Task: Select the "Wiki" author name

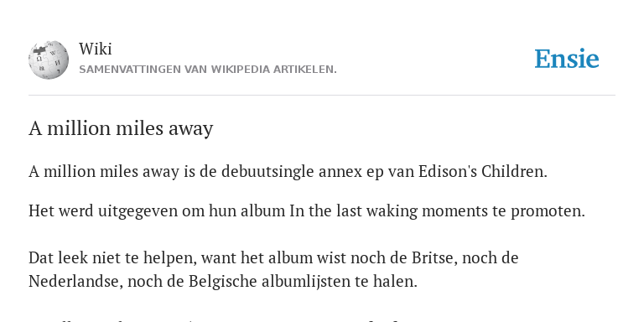Action: pos(96,49)
